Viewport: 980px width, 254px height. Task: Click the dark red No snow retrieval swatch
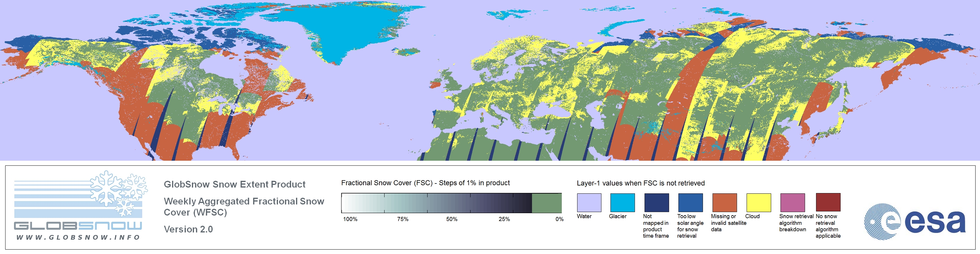click(828, 203)
